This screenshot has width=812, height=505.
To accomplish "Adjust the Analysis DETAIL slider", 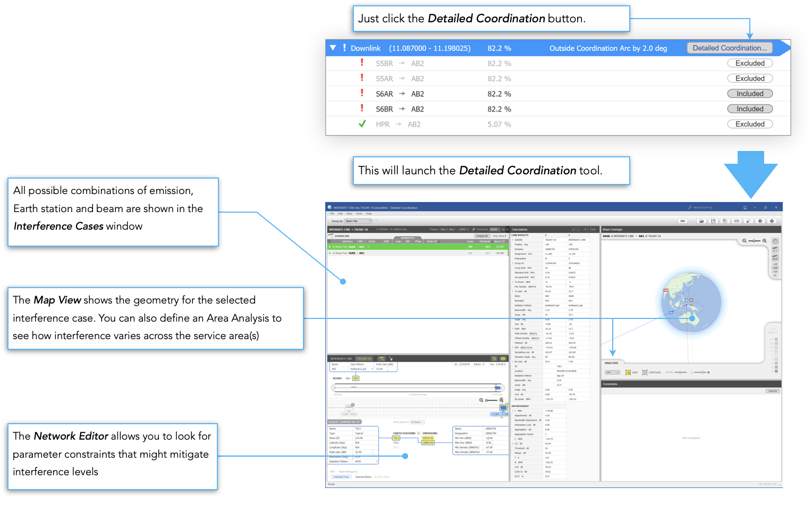I will (x=681, y=372).
